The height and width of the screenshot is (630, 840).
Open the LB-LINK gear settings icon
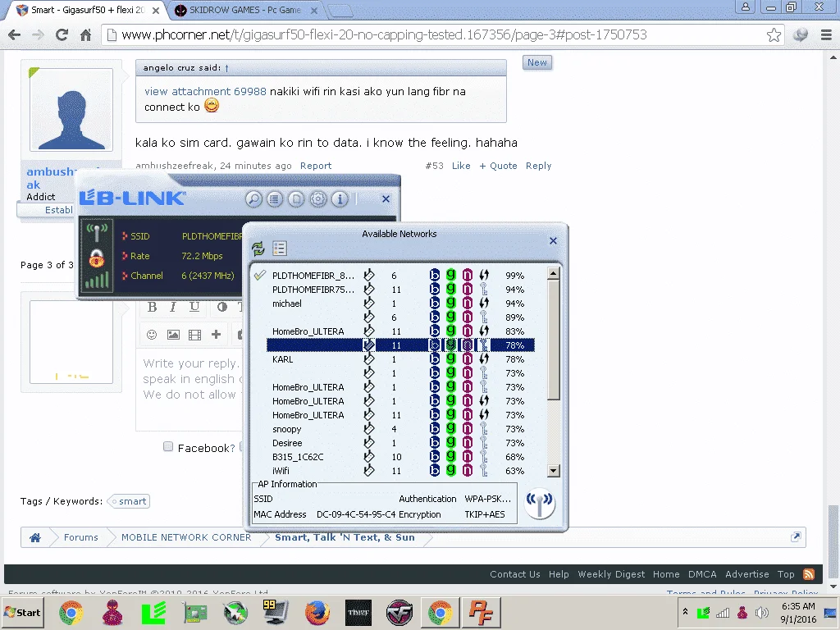pyautogui.click(x=318, y=199)
